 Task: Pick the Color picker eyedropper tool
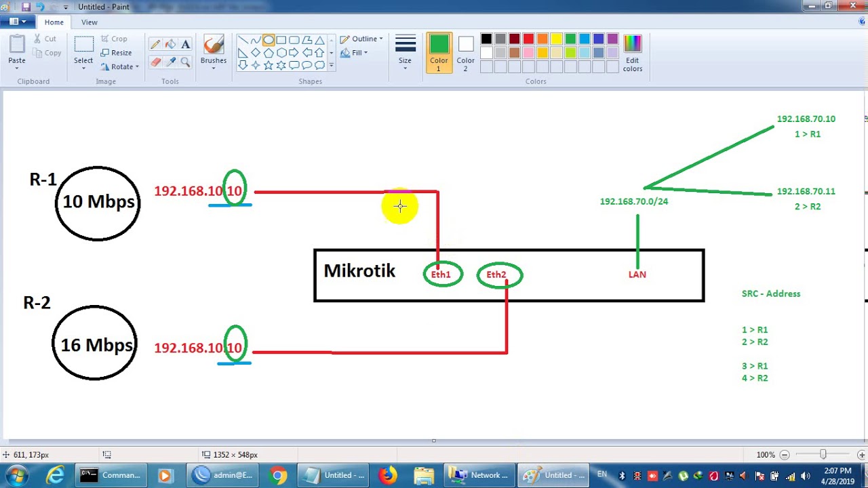tap(170, 62)
